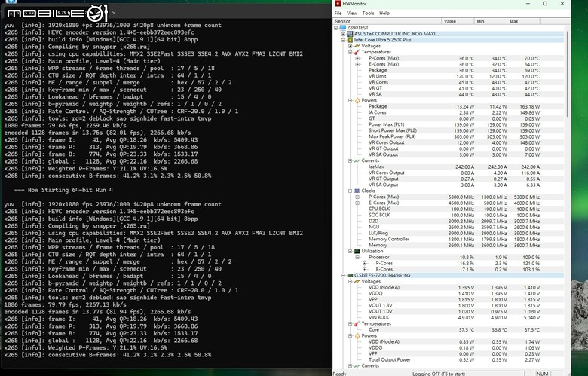Click the Utilization monitor icon
This screenshot has height=376, width=588.
click(357, 251)
